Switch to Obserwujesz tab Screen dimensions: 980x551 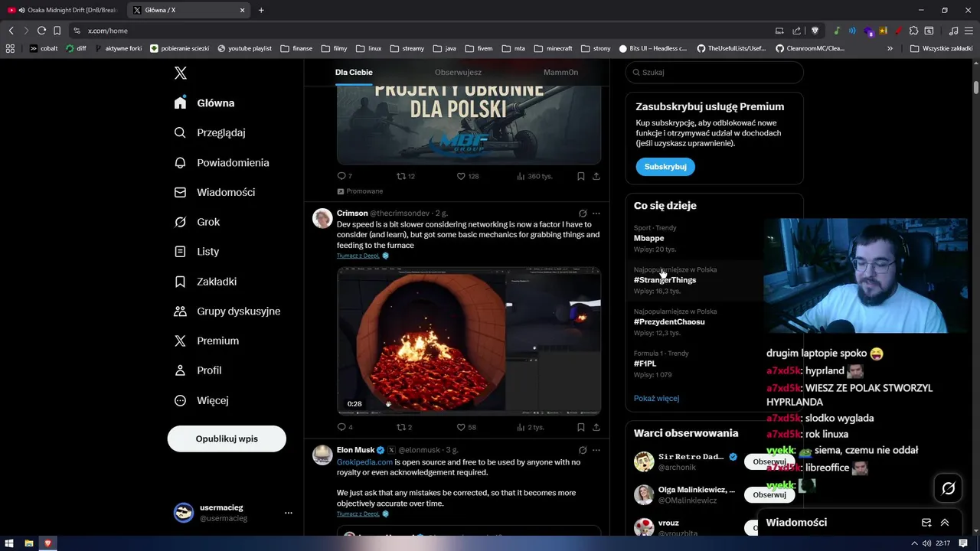coord(458,72)
